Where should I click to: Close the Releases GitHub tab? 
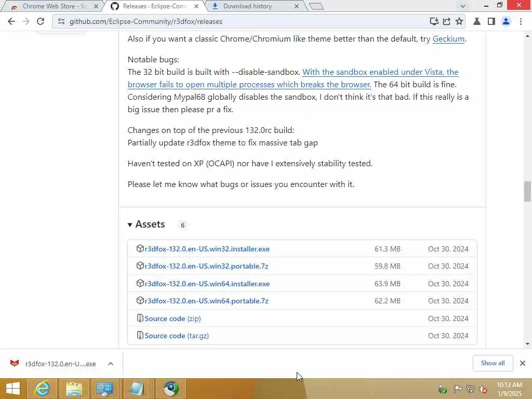(x=196, y=6)
